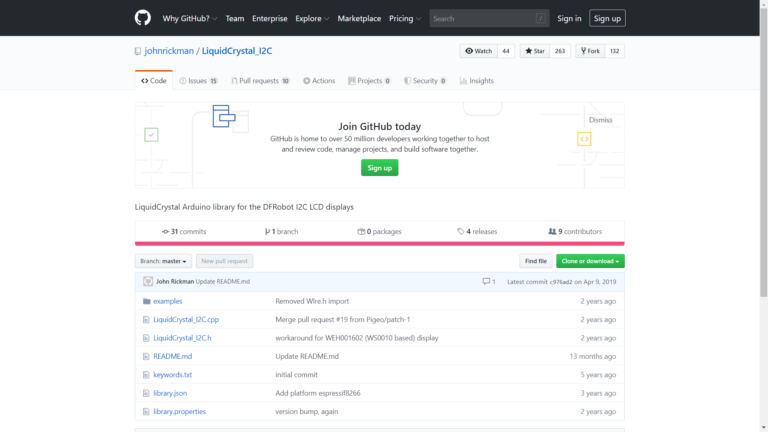Viewport: 768px width, 432px height.
Task: Click the GitHub Octocat logo
Action: tap(143, 18)
